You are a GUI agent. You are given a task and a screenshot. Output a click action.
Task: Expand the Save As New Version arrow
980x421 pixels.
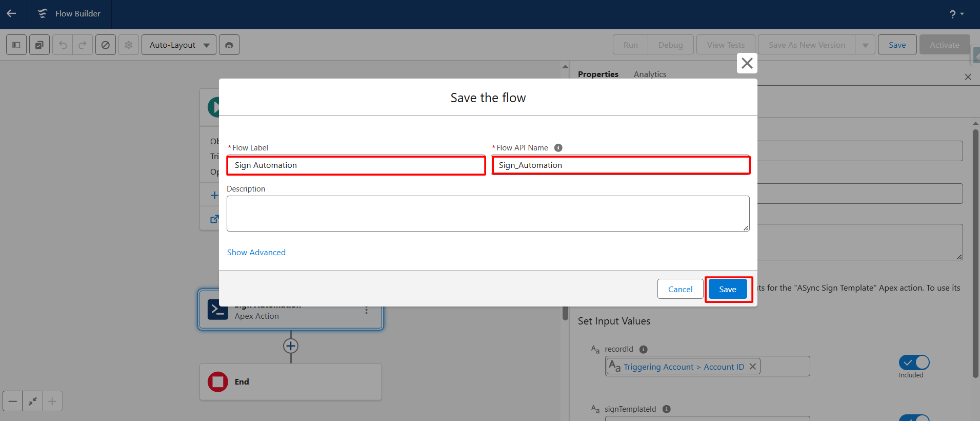coord(865,45)
